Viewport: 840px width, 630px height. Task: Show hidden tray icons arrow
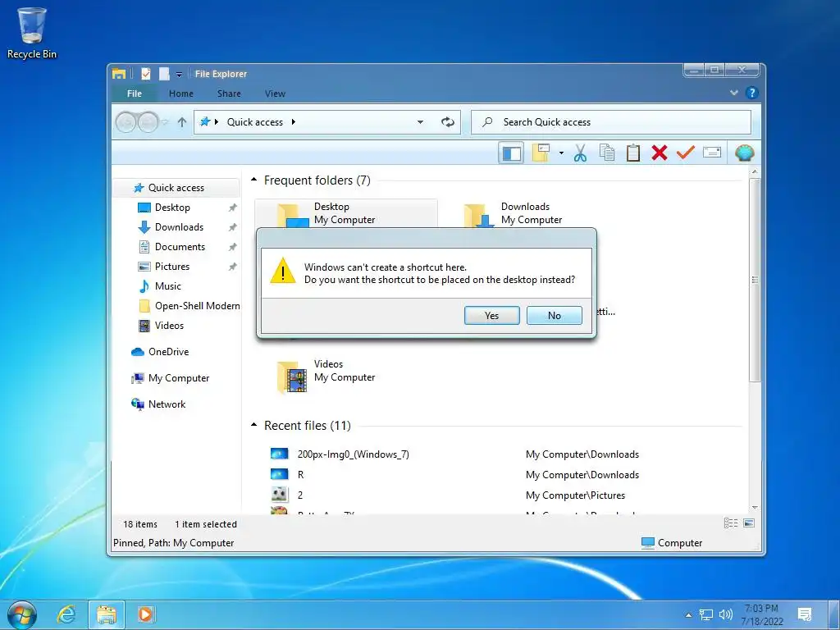(x=688, y=615)
